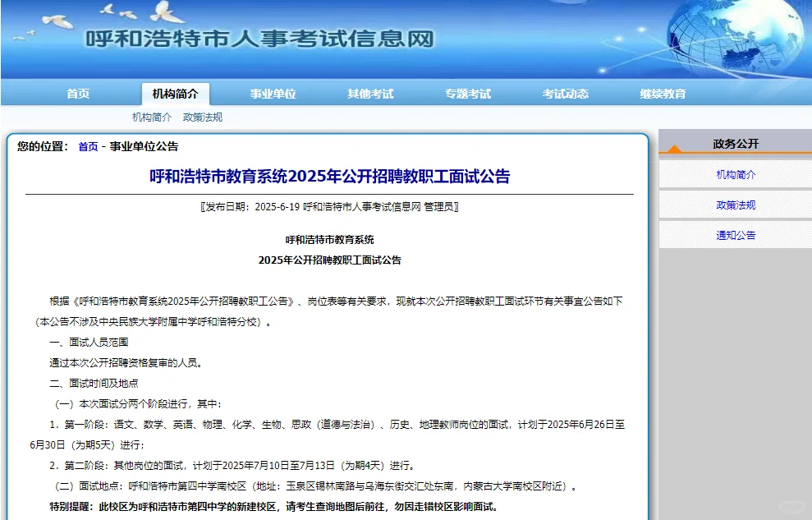Click the 您的位置 label
This screenshot has height=520, width=812.
pos(43,146)
